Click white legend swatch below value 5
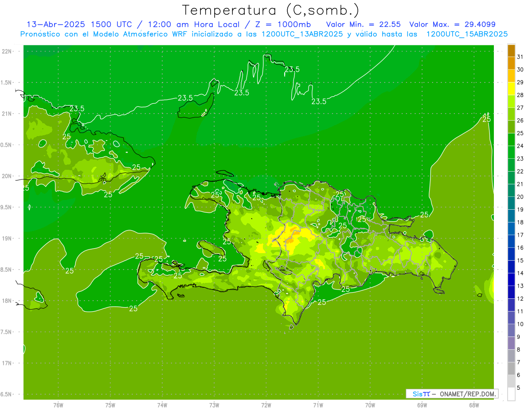This screenshot has height=411, width=532. [x=512, y=394]
